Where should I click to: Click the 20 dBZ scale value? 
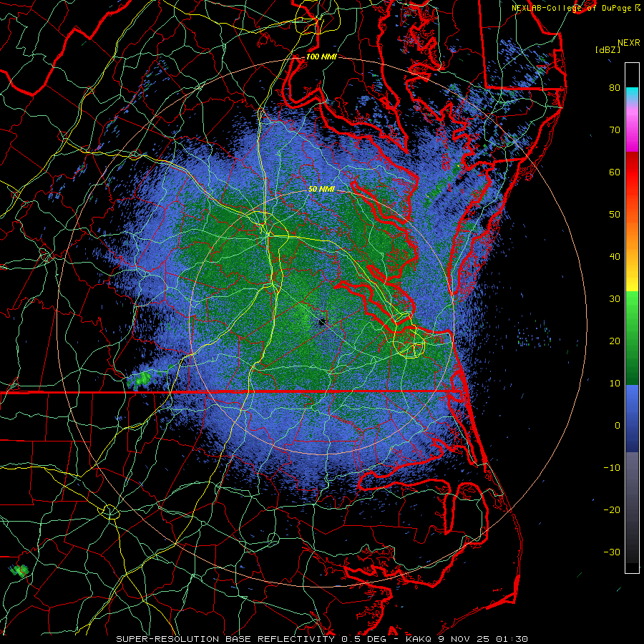pyautogui.click(x=615, y=341)
